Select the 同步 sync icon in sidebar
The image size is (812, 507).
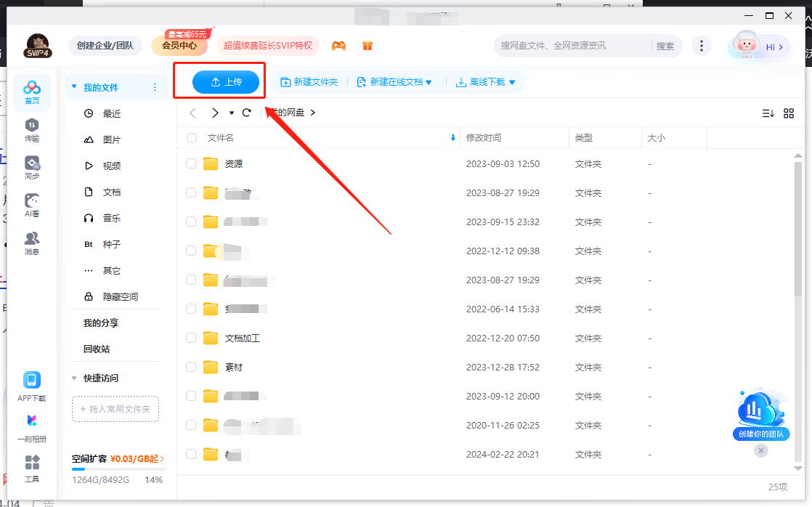[32, 167]
